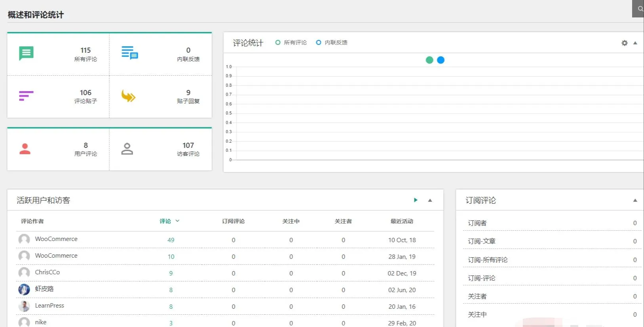Click the 02 Dec, 19 activity date

402,273
